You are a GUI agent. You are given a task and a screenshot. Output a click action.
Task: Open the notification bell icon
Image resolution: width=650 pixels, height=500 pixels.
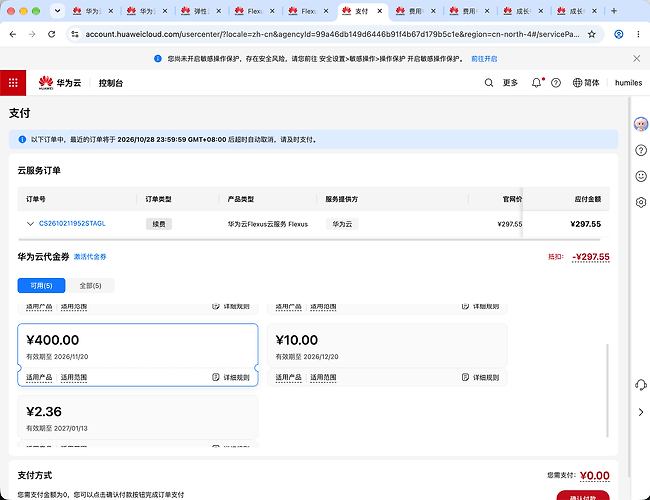coord(536,83)
